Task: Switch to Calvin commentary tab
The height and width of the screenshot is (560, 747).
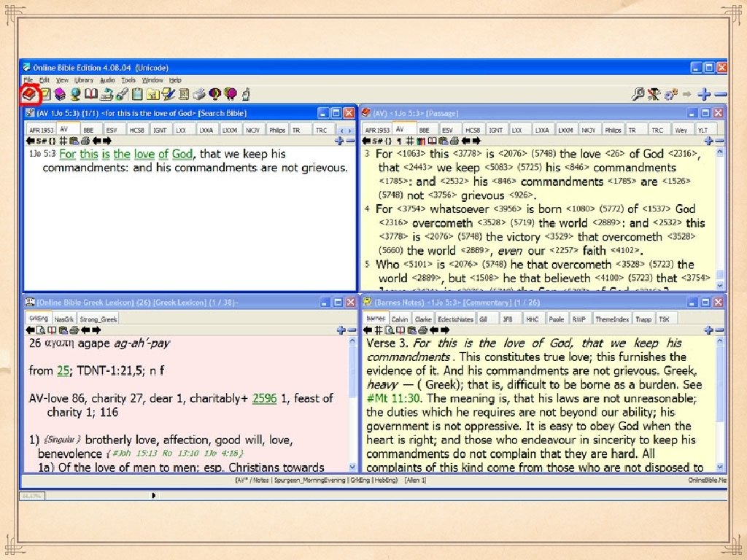Action: tap(400, 319)
